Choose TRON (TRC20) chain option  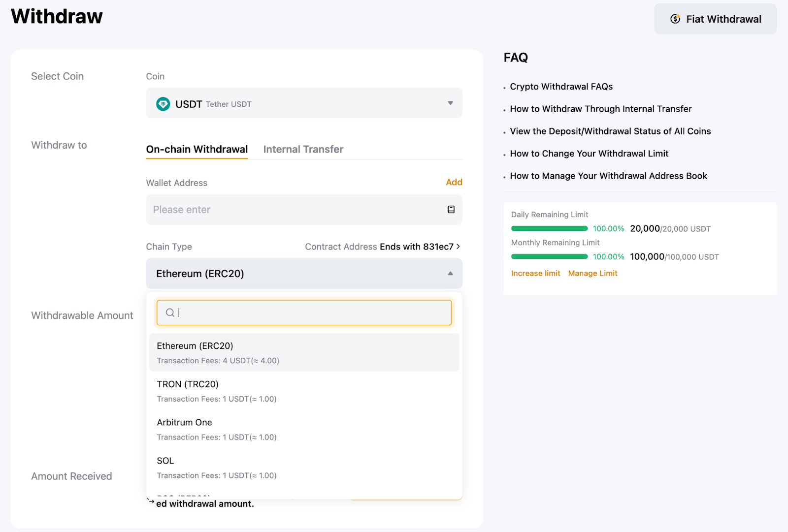[x=304, y=391]
